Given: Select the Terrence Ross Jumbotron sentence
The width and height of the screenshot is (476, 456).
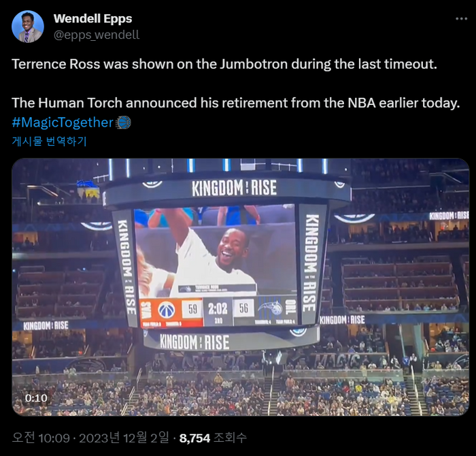Looking at the screenshot, I should [x=224, y=64].
